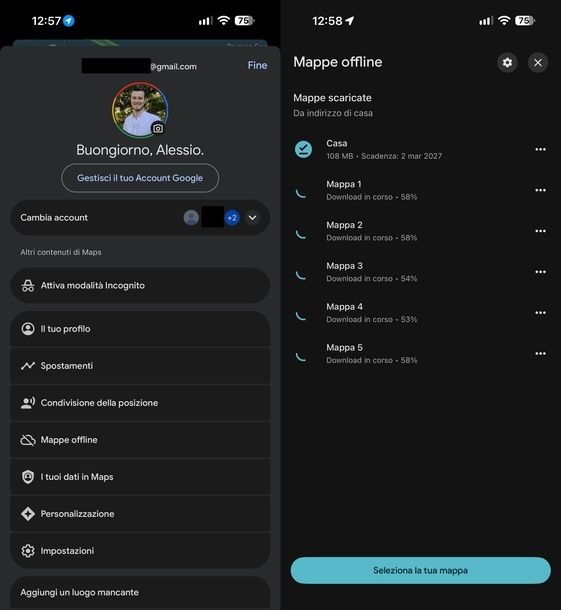Tap Fine to dismiss the account panel
Image resolution: width=561 pixels, height=610 pixels.
pyautogui.click(x=257, y=65)
